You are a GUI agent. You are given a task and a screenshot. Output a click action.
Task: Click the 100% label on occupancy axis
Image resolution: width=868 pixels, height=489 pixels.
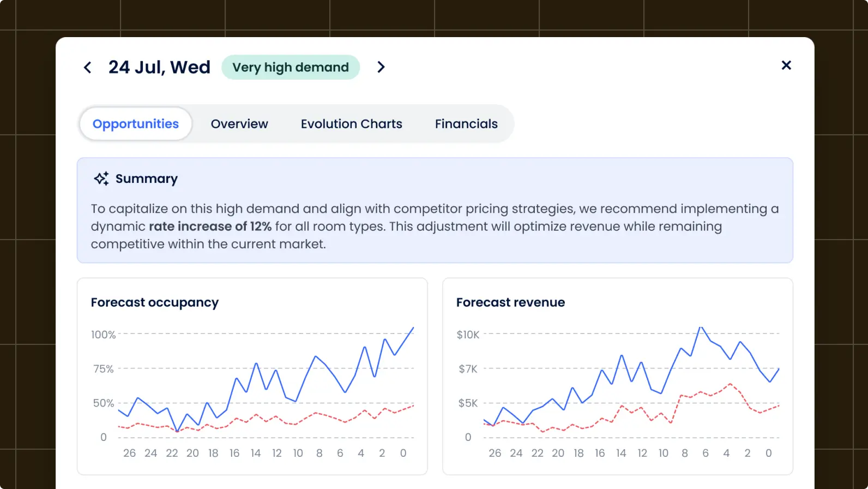(103, 335)
